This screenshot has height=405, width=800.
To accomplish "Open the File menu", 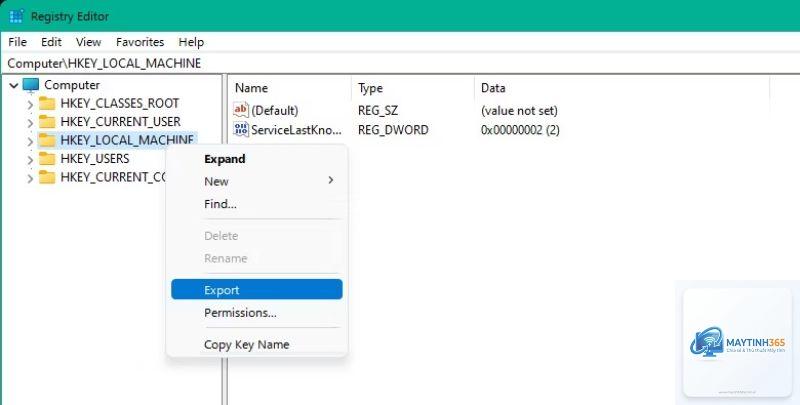I will (x=17, y=42).
